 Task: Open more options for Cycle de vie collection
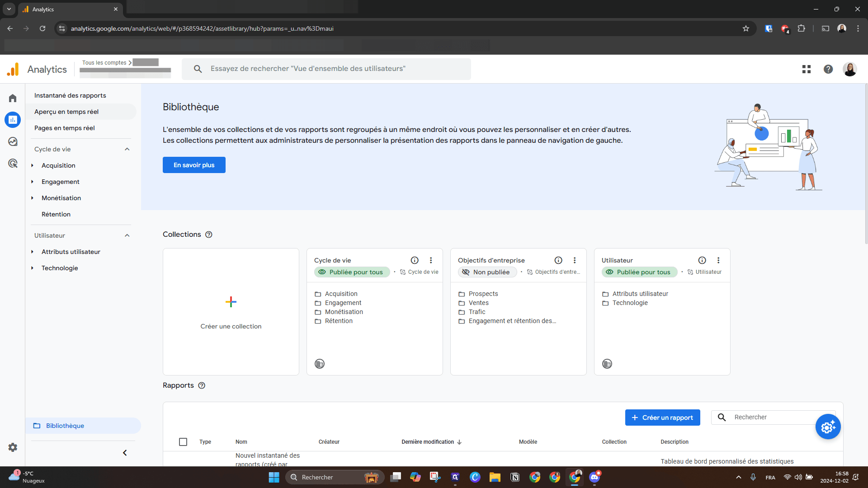431,260
